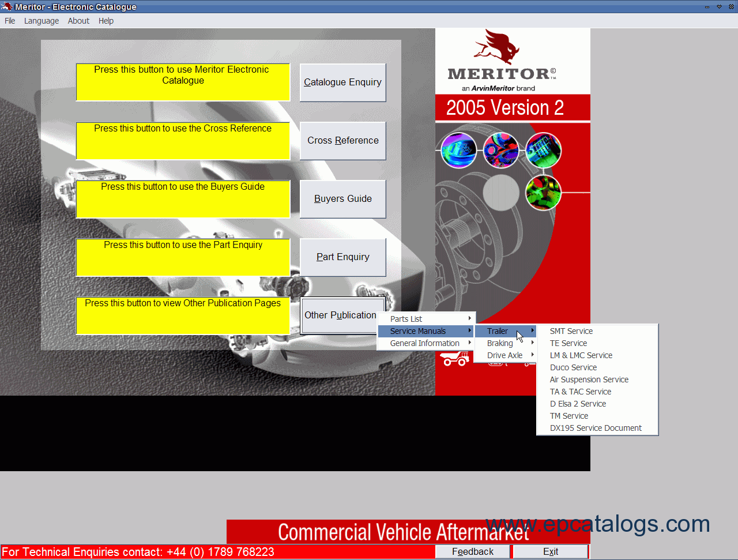
Task: Open the Language menu
Action: tap(42, 21)
